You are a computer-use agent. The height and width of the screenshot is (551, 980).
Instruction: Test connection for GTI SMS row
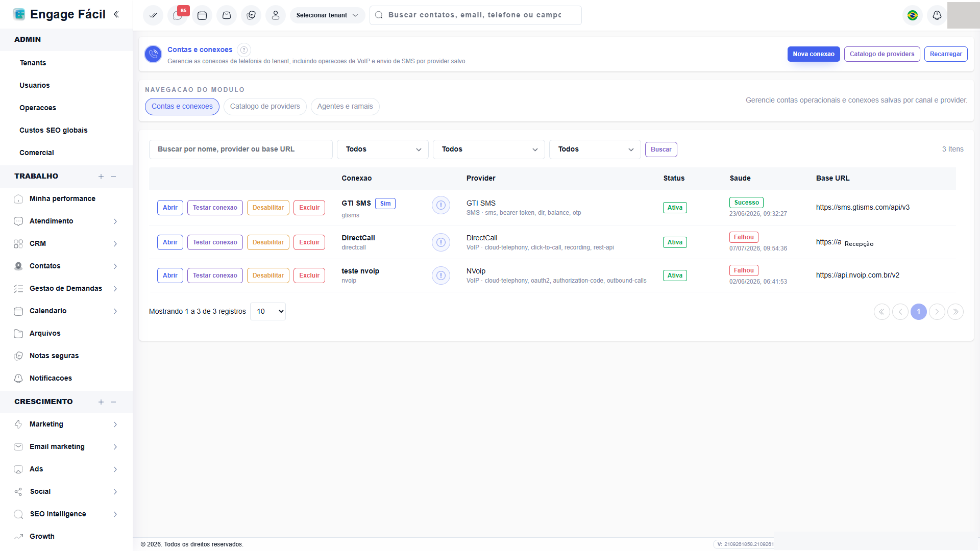(215, 208)
